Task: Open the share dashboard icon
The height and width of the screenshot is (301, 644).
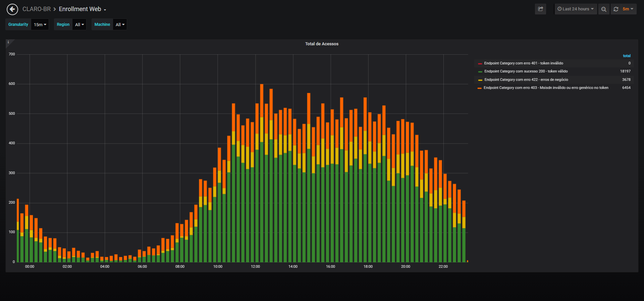Action: [x=540, y=9]
